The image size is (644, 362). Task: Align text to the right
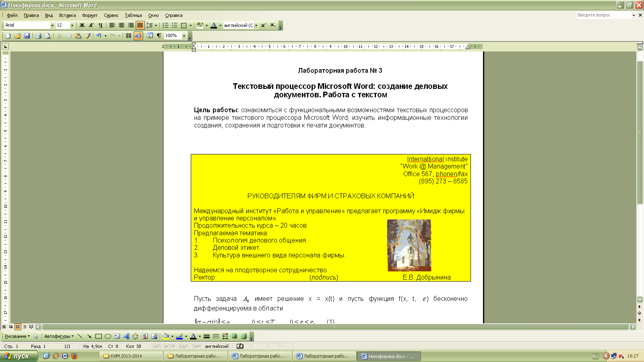(x=131, y=25)
